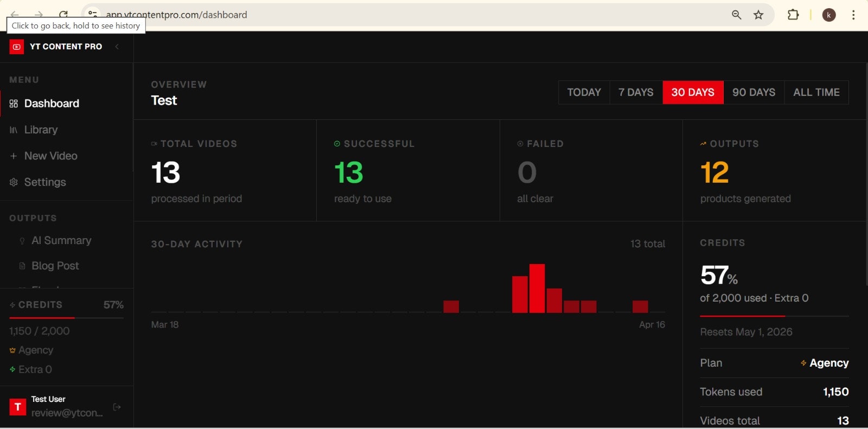This screenshot has width=868, height=429.
Task: Click the Dashboard grid icon
Action: pyautogui.click(x=14, y=104)
